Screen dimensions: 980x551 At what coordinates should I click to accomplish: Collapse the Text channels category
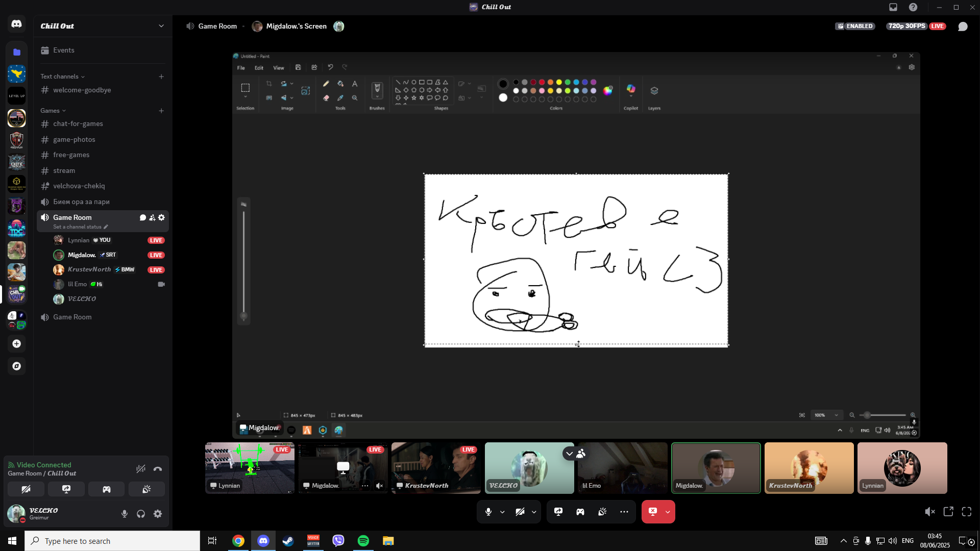63,77
